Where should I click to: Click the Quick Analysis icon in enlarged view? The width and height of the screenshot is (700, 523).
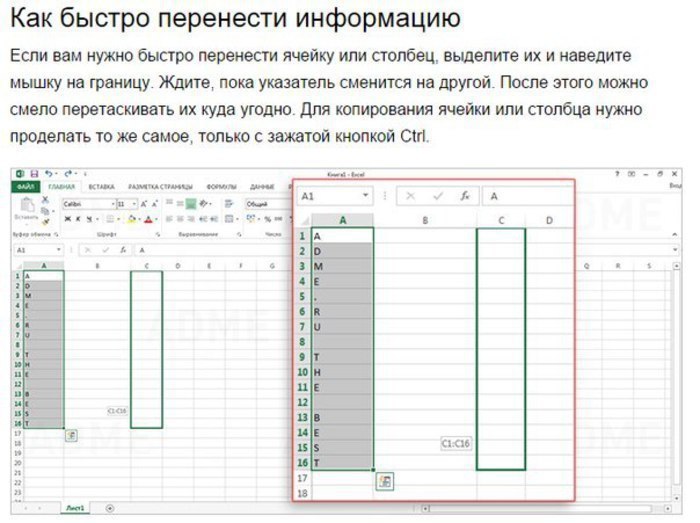pos(385,481)
